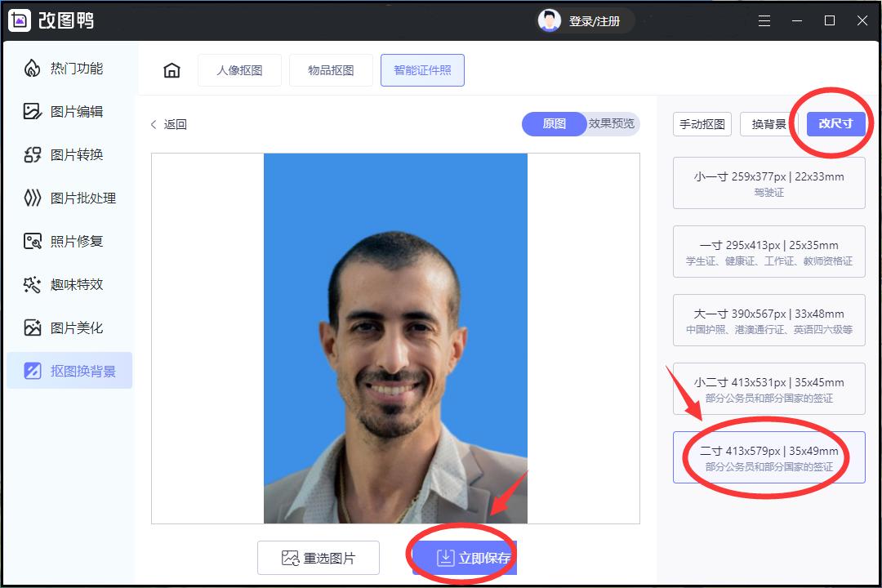Viewport: 882px width, 588px height.
Task: Keep 抠图换背景 highlighted in sidebar
Action: tap(69, 370)
